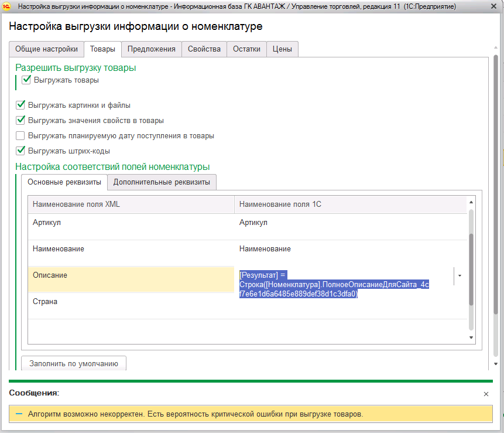Open the 'Цены' tab
This screenshot has height=433, width=504.
click(x=282, y=49)
